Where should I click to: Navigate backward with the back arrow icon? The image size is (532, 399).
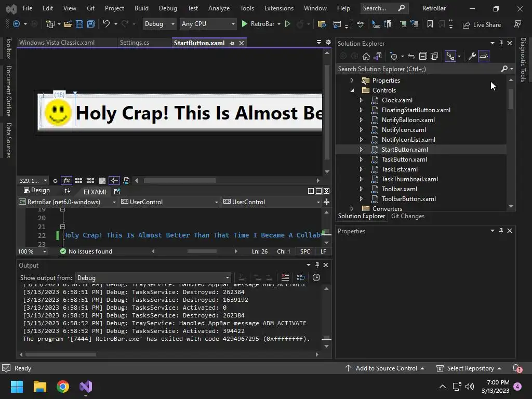16,24
